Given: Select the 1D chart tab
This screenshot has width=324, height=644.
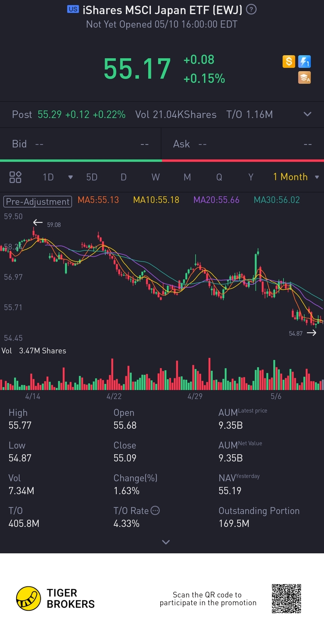Looking at the screenshot, I should [x=48, y=177].
